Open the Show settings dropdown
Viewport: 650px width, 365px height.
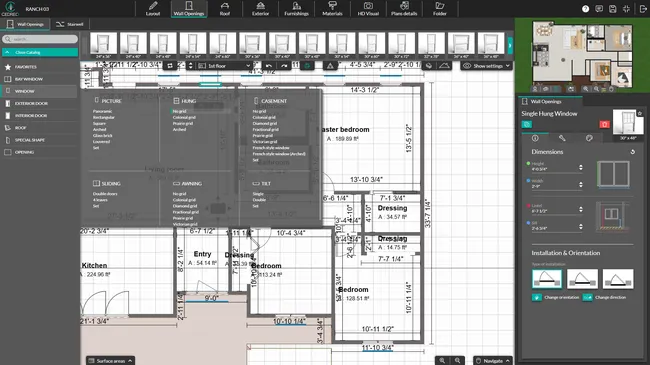[x=486, y=66]
